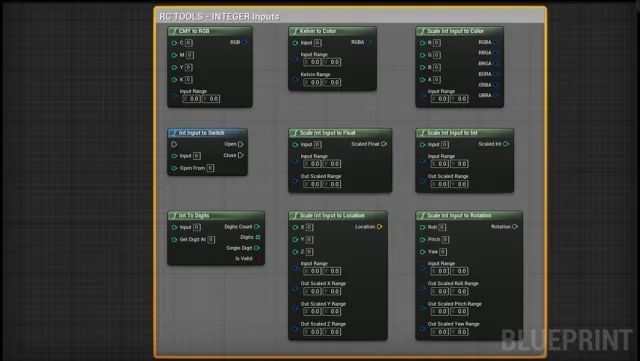The height and width of the screenshot is (361, 640).
Task: Select the Scale Int Input to Location node header
Action: click(338, 215)
